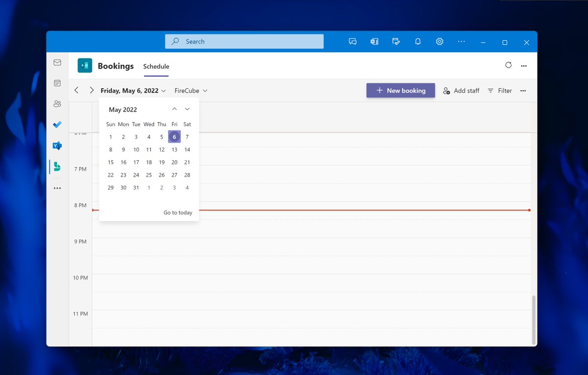
Task: Open the Filter options
Action: pyautogui.click(x=500, y=91)
